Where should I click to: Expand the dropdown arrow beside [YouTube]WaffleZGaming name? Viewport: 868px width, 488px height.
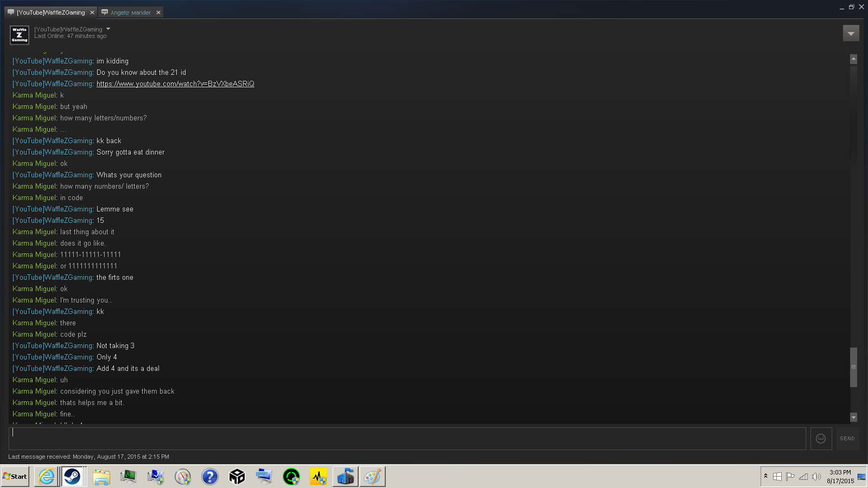tap(108, 29)
